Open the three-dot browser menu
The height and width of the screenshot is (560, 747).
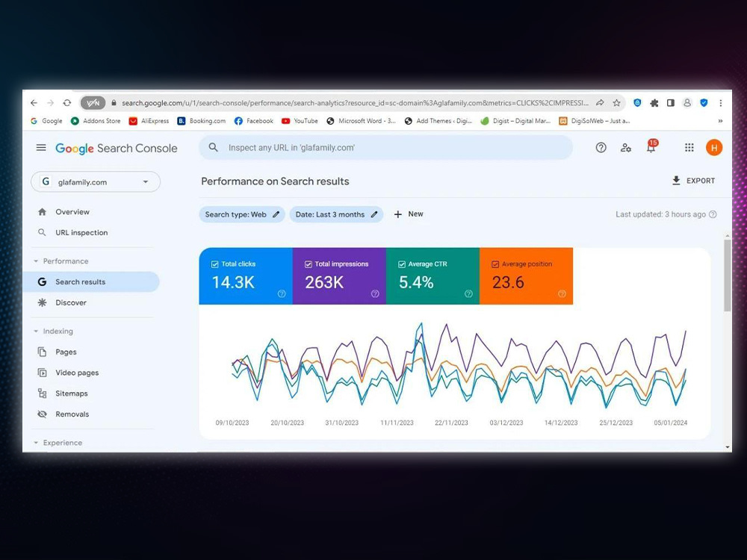(x=720, y=103)
